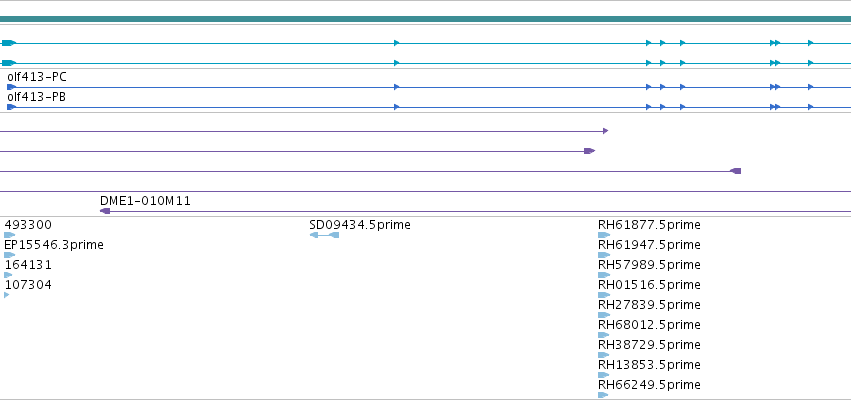Viewport: 851px width, 400px height.
Task: Click the RH57989.5prime arrow glyph
Action: click(604, 275)
